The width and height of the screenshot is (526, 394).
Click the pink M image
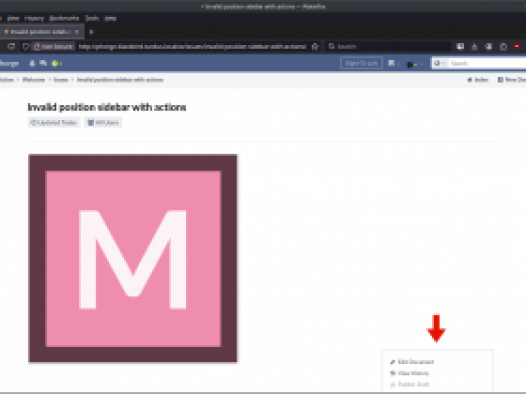(133, 259)
